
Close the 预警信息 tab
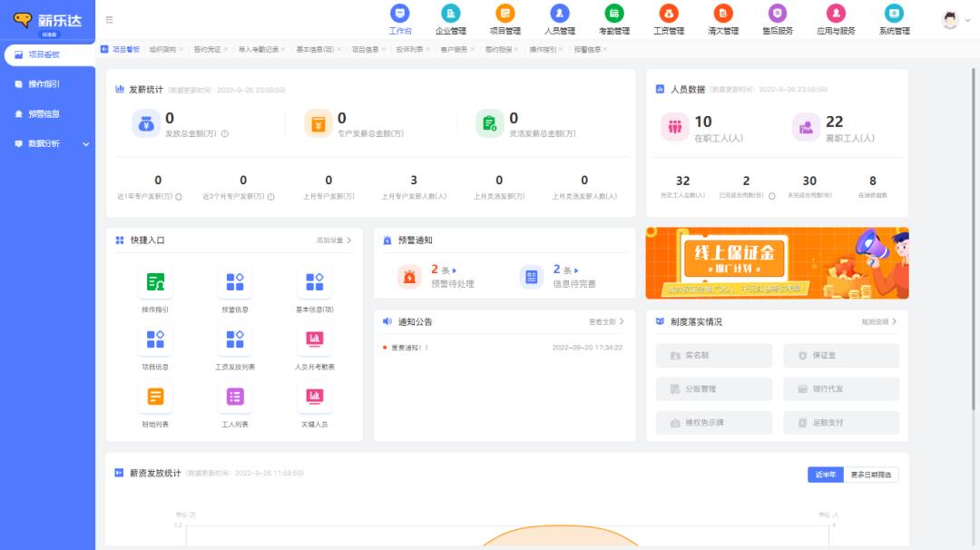(605, 49)
